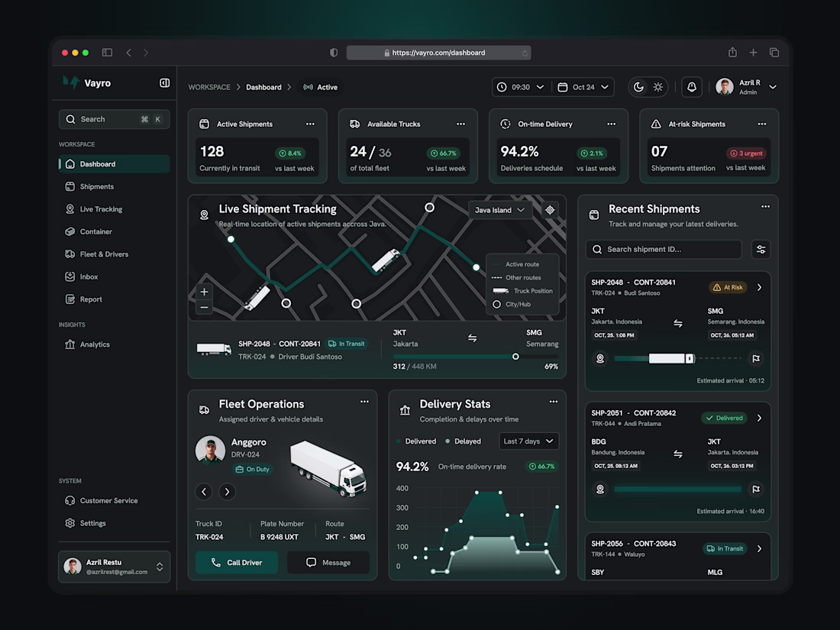840x630 pixels.
Task: Open the Shipments sidebar item
Action: (114, 186)
